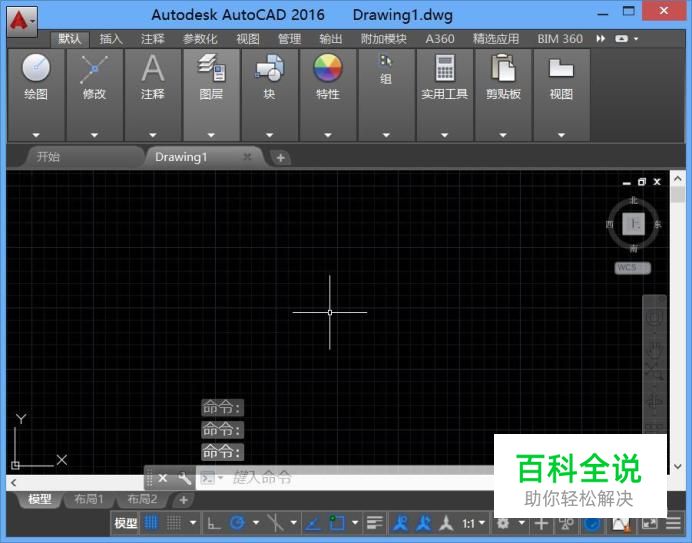
Task: Open the 1:1 annotation scale dropdown
Action: (x=474, y=524)
